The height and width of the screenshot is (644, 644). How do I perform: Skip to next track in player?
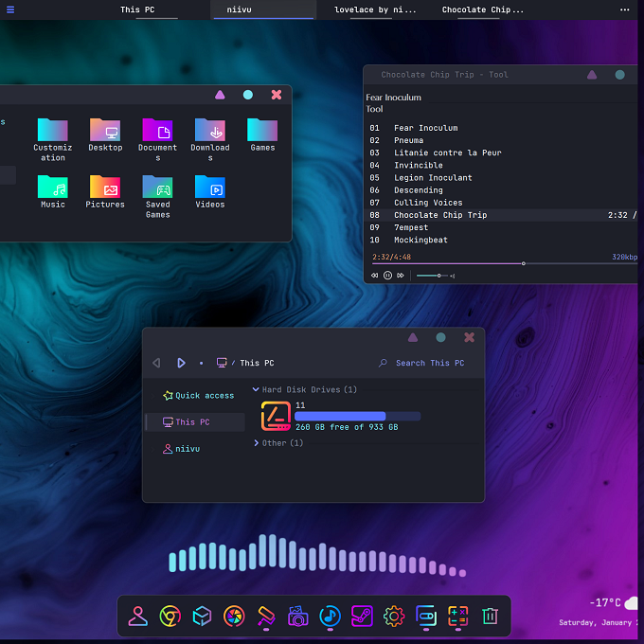pos(401,276)
